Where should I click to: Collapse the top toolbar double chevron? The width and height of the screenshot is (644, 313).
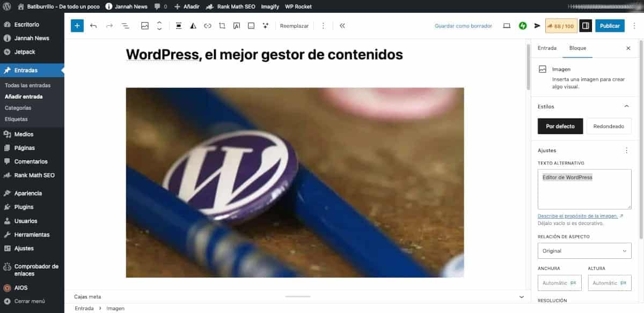click(x=342, y=26)
